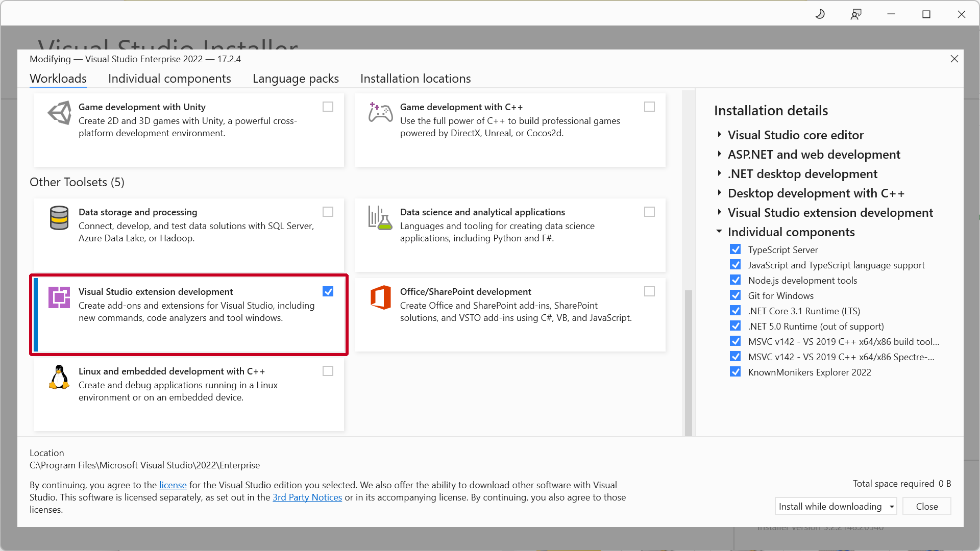
Task: Open the feedback icon in title bar
Action: tap(856, 14)
